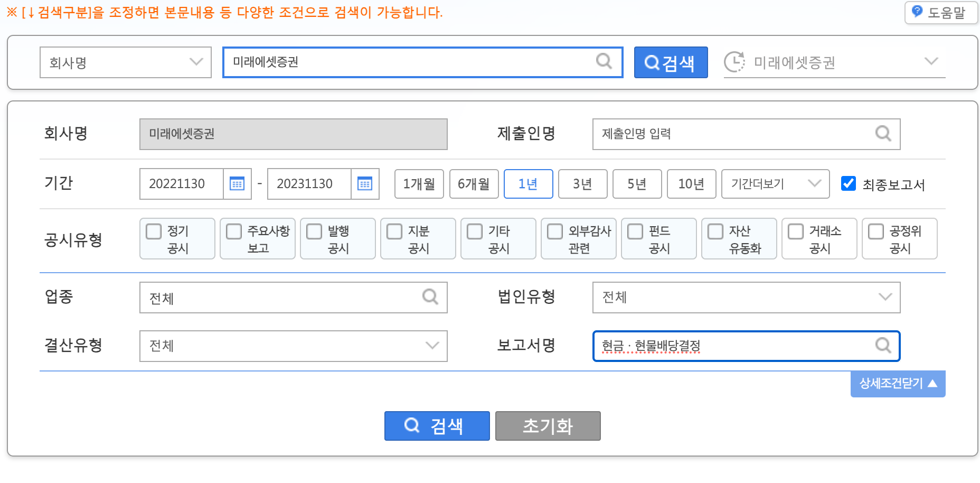Open the 회사명 search type dropdown
Screen dimensions: 980x483
click(x=126, y=62)
